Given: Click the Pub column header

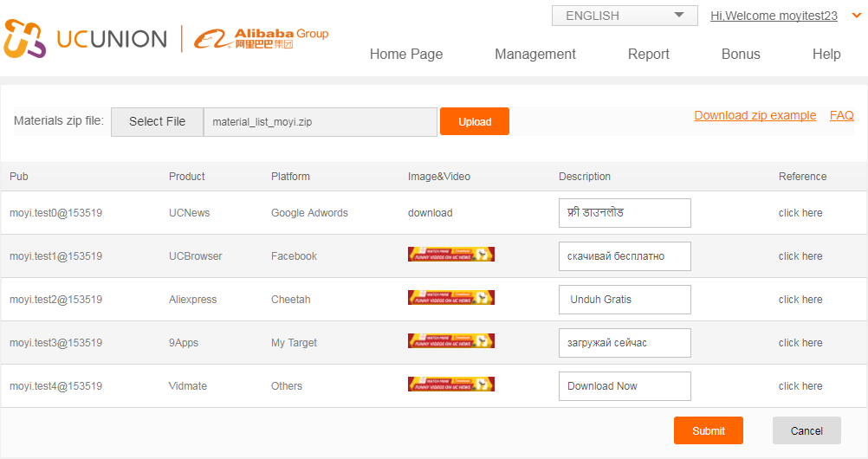Looking at the screenshot, I should click(x=19, y=176).
